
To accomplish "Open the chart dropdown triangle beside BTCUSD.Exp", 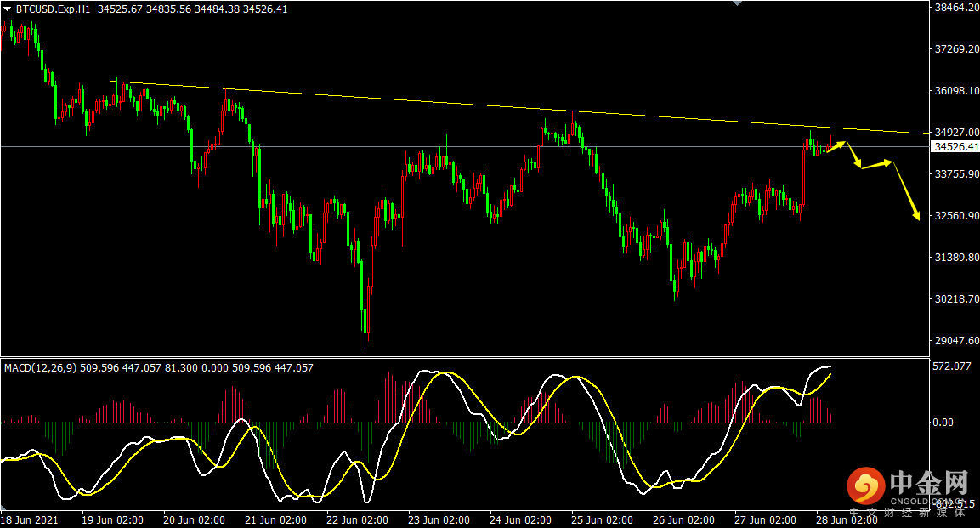I will coord(8,9).
